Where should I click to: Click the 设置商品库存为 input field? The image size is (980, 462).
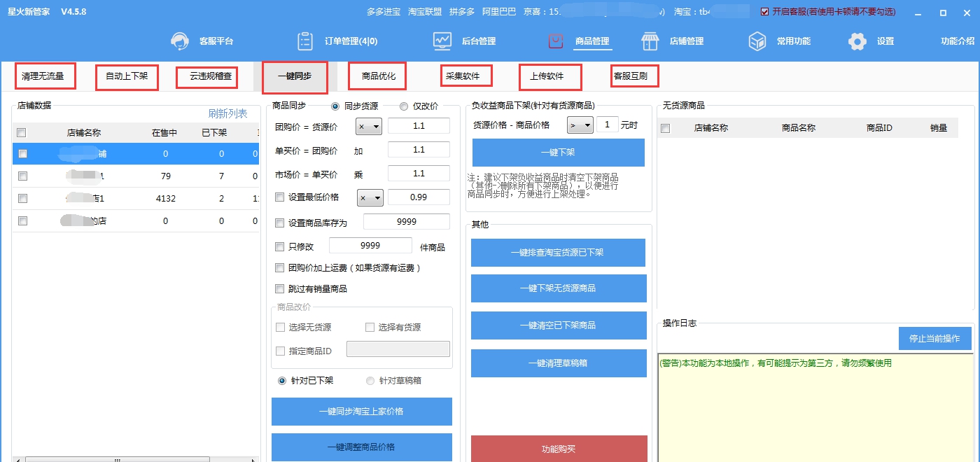pos(406,221)
